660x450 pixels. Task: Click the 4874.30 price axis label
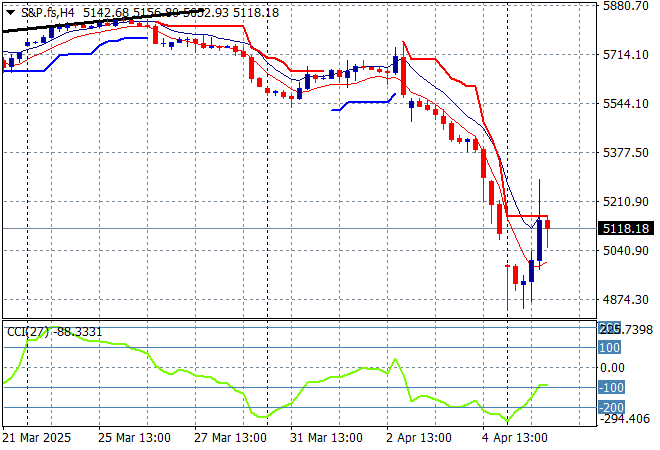point(626,300)
